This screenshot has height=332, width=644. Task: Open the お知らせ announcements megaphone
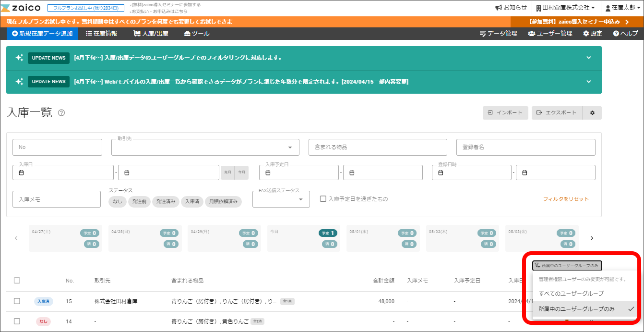[x=511, y=8]
